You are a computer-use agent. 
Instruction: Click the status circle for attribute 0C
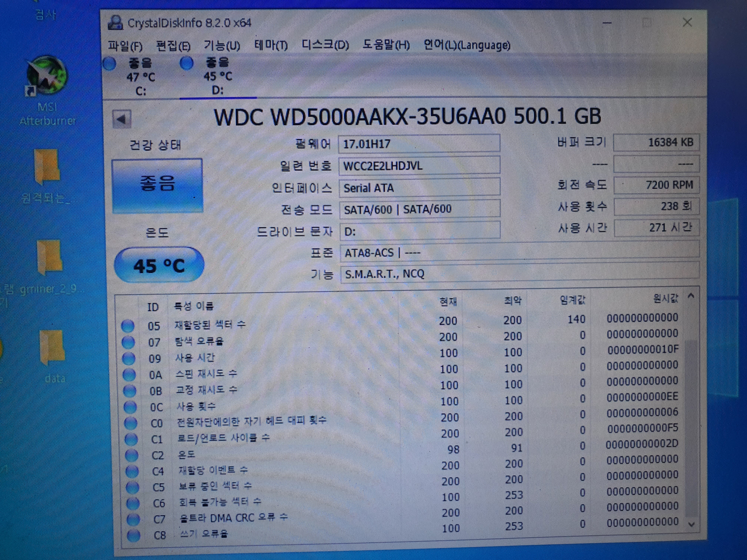click(130, 407)
